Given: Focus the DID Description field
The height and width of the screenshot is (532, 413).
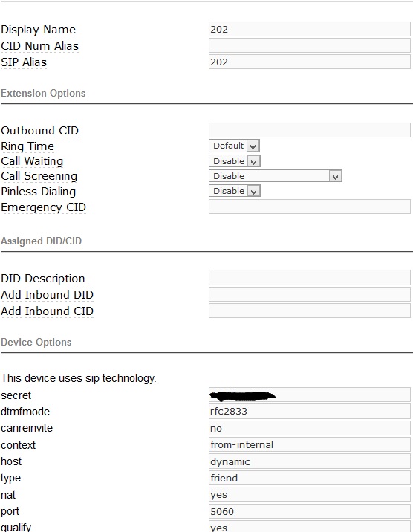Looking at the screenshot, I should pyautogui.click(x=310, y=278).
